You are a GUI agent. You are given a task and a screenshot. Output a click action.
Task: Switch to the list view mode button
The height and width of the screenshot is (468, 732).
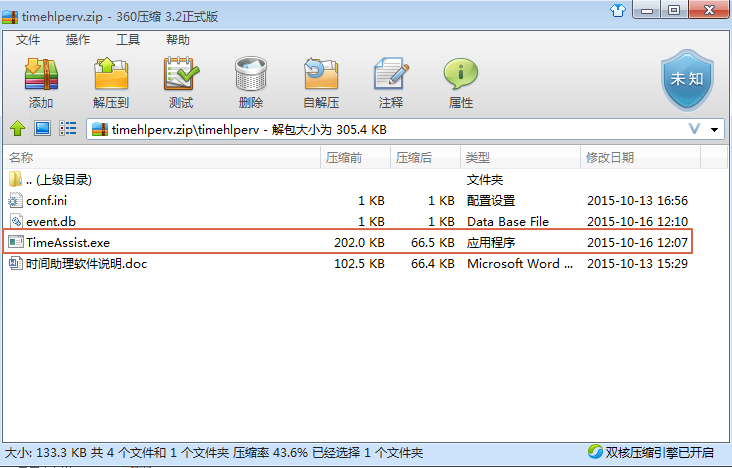[x=68, y=128]
